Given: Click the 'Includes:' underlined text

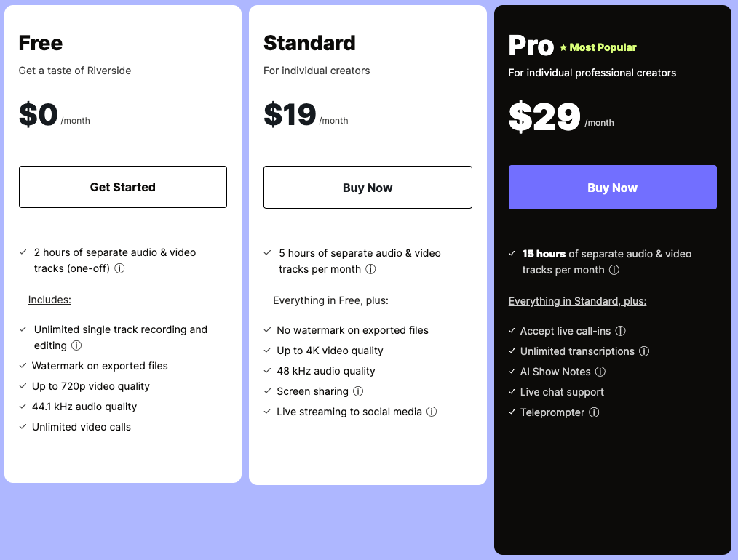Looking at the screenshot, I should click(x=49, y=300).
